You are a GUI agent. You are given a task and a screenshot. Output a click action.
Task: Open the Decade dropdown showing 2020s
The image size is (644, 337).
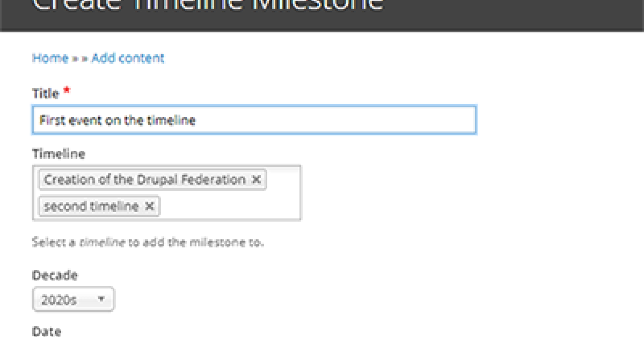point(74,299)
